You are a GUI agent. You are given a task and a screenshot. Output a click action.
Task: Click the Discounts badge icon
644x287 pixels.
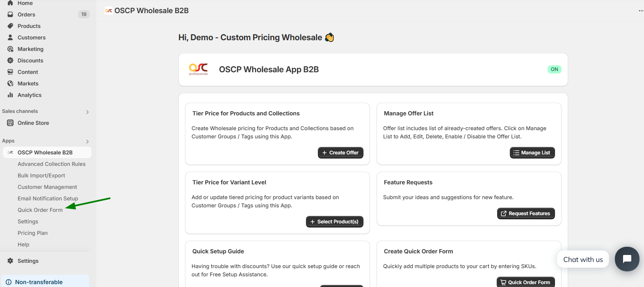point(10,60)
